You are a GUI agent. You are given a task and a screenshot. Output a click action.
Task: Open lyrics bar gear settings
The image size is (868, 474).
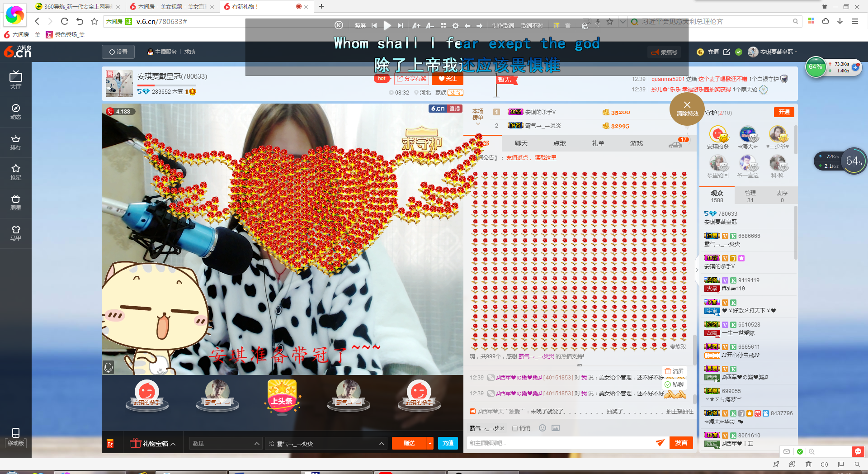click(455, 25)
